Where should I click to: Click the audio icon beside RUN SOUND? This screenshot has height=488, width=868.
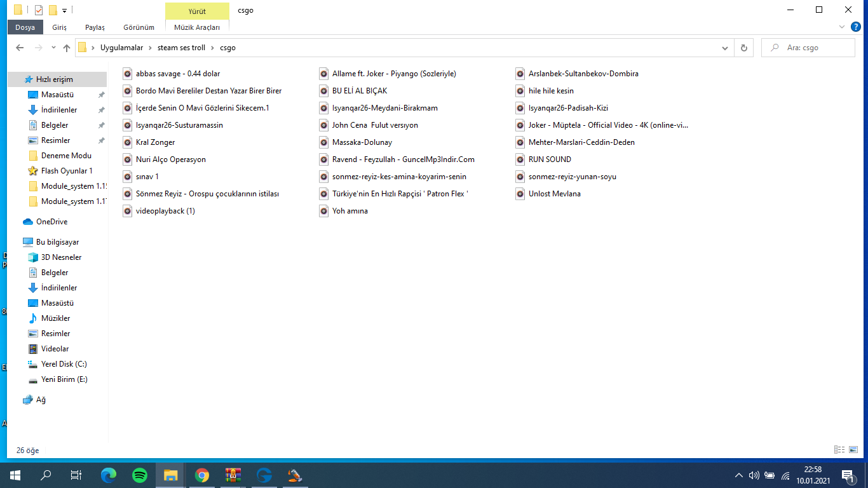520,159
